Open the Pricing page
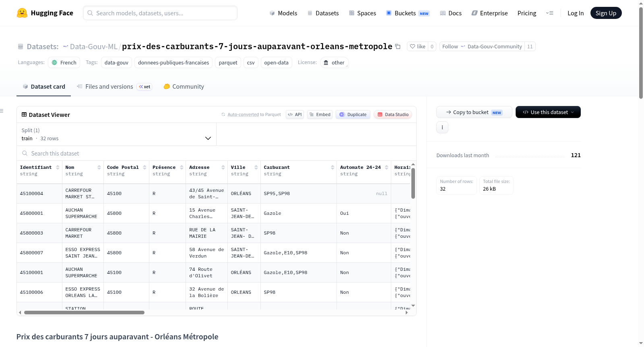This screenshot has width=644, height=347. [527, 13]
